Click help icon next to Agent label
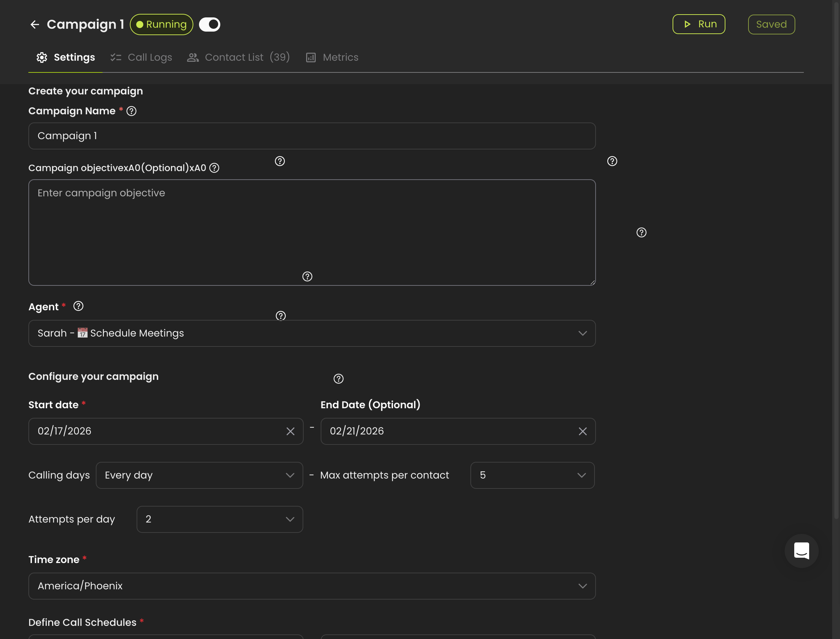Viewport: 840px width, 639px height. point(78,306)
